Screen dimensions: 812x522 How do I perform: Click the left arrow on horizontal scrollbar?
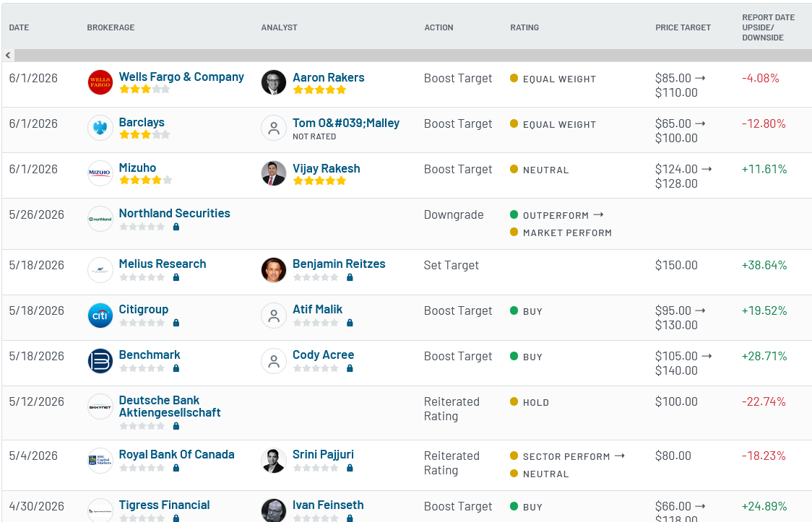pos(8,55)
